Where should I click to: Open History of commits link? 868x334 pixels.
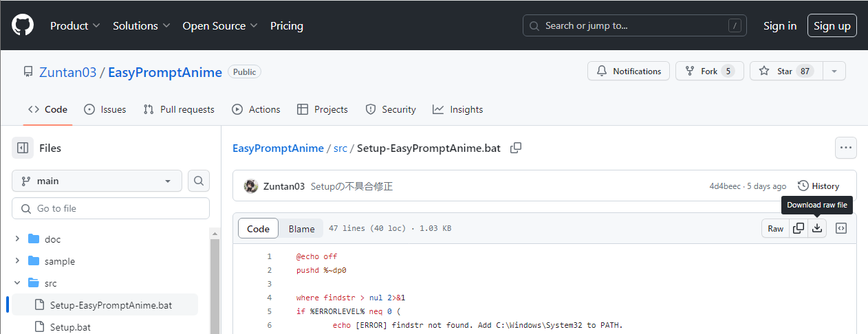[x=818, y=186]
